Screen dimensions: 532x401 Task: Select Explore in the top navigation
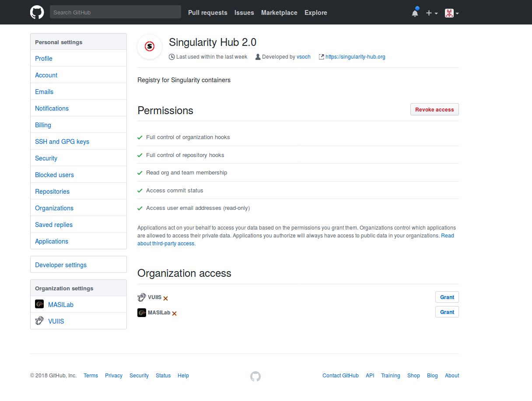315,13
